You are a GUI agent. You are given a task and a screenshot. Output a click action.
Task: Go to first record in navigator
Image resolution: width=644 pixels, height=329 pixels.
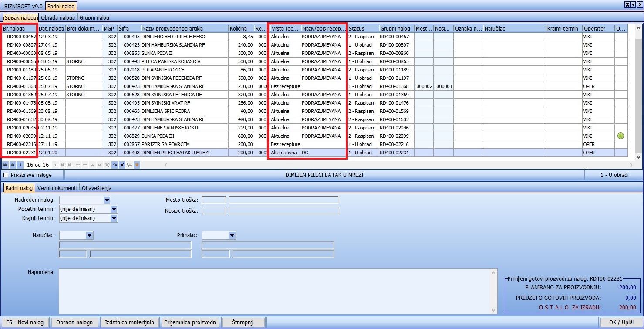[x=5, y=165]
